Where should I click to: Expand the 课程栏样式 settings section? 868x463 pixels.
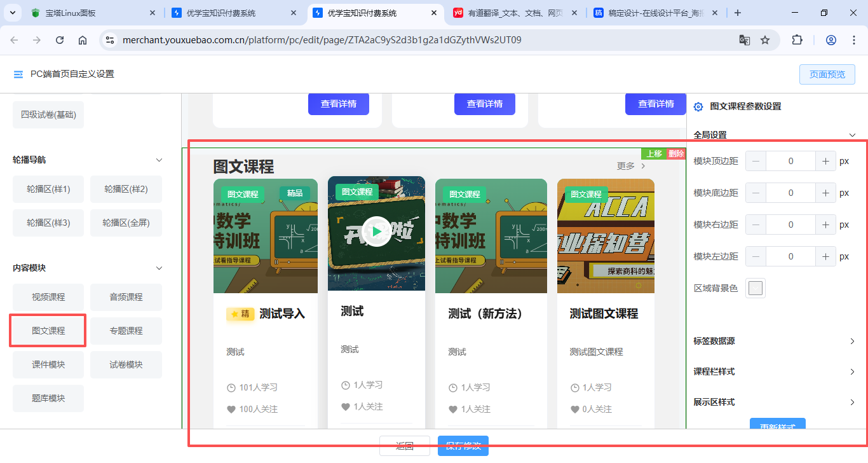852,372
